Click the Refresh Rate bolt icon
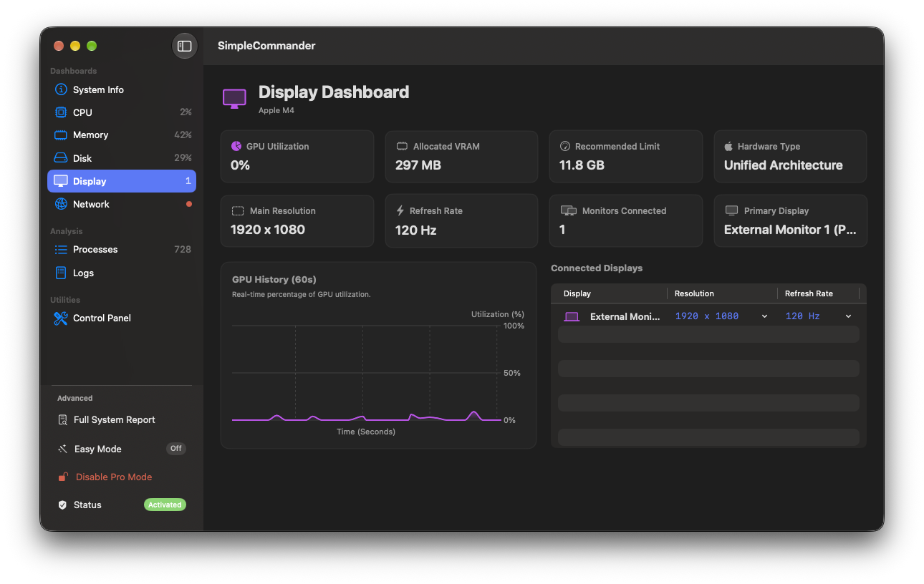The image size is (924, 584). (x=400, y=211)
